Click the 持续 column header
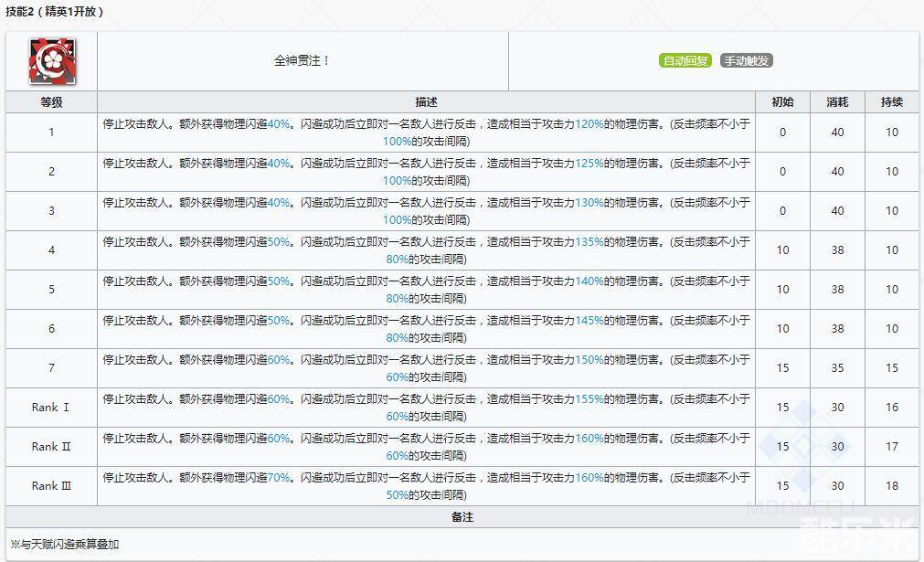The height and width of the screenshot is (562, 924). [892, 102]
